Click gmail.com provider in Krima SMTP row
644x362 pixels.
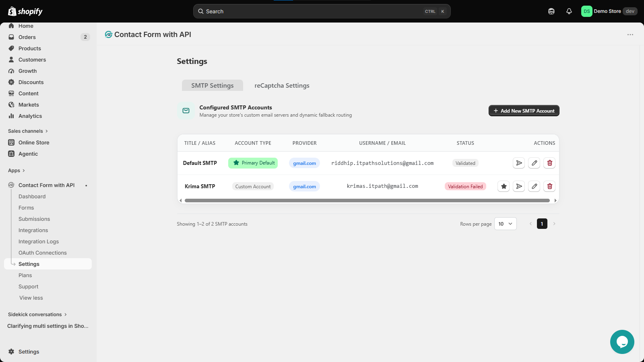coord(304,186)
